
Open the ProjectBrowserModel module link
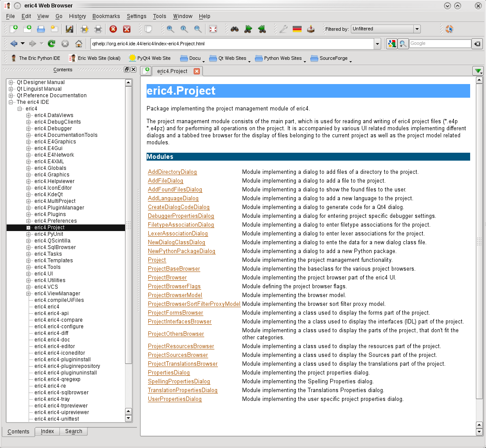pyautogui.click(x=175, y=295)
